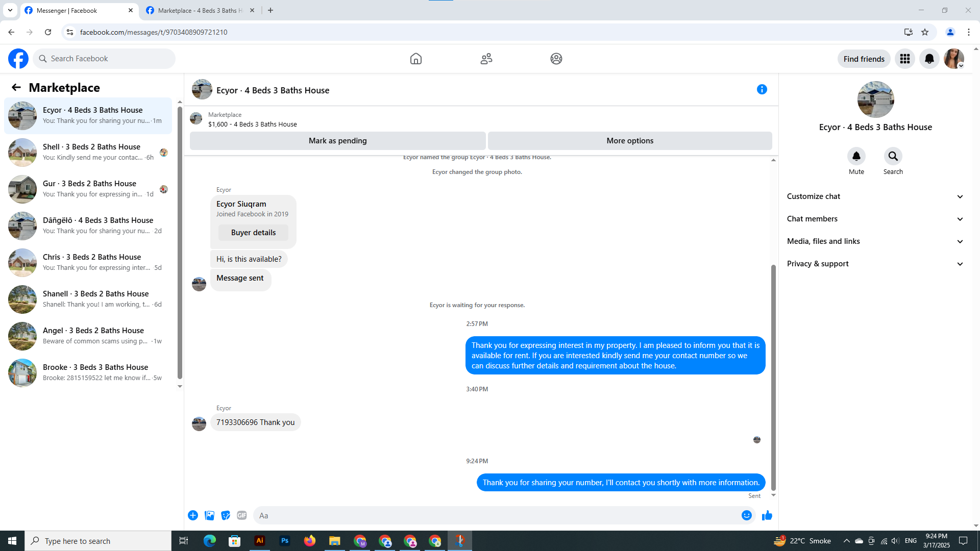
Task: Click the conversation message scrollbar
Action: click(x=773, y=378)
